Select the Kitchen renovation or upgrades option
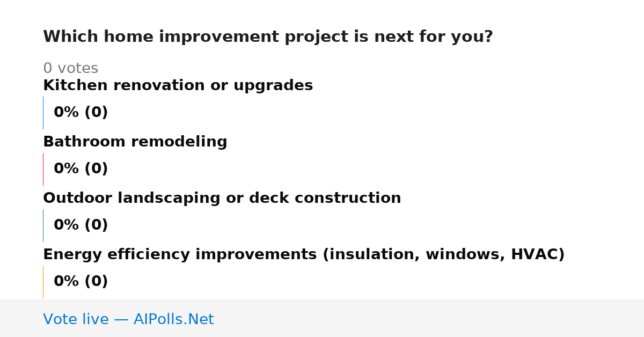 [x=178, y=85]
